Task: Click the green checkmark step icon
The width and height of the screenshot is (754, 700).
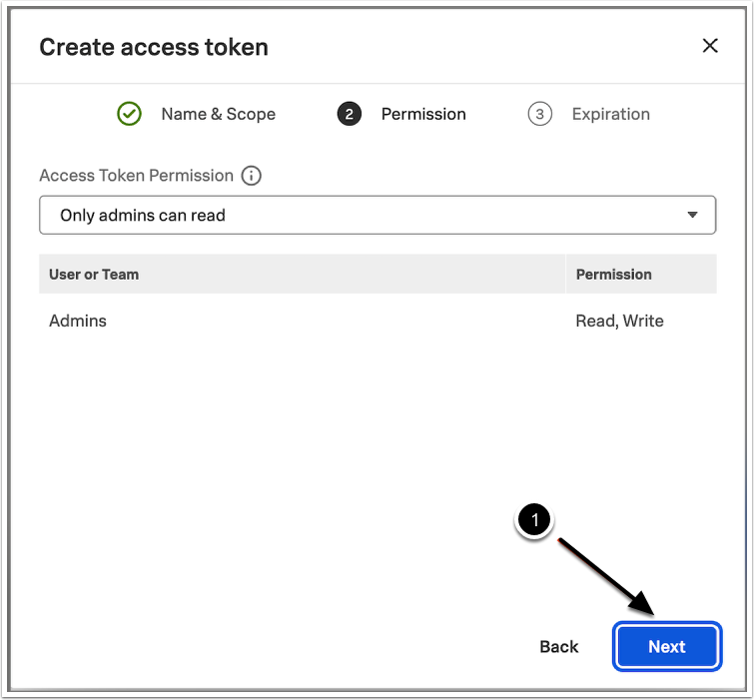Action: (130, 114)
